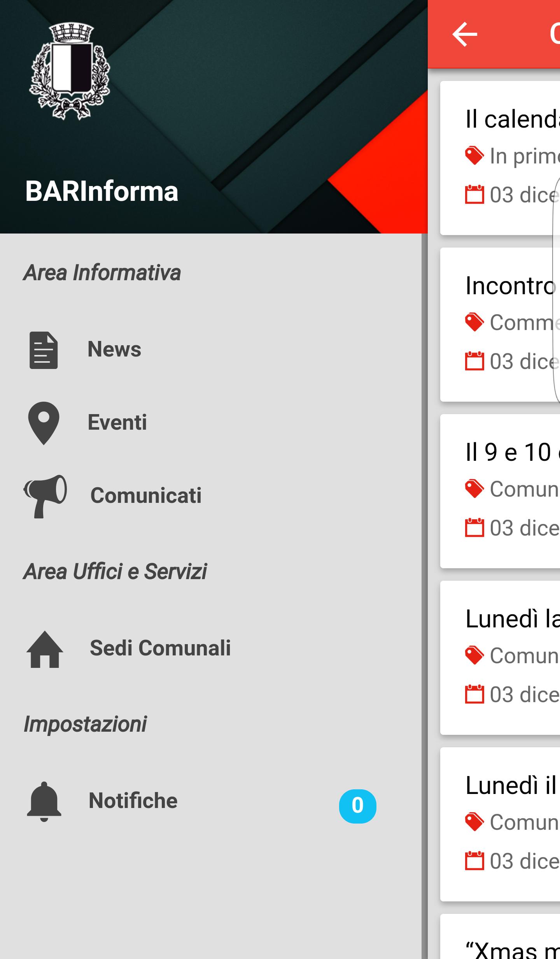Tap the calendar icon on Incontro card

tap(474, 361)
